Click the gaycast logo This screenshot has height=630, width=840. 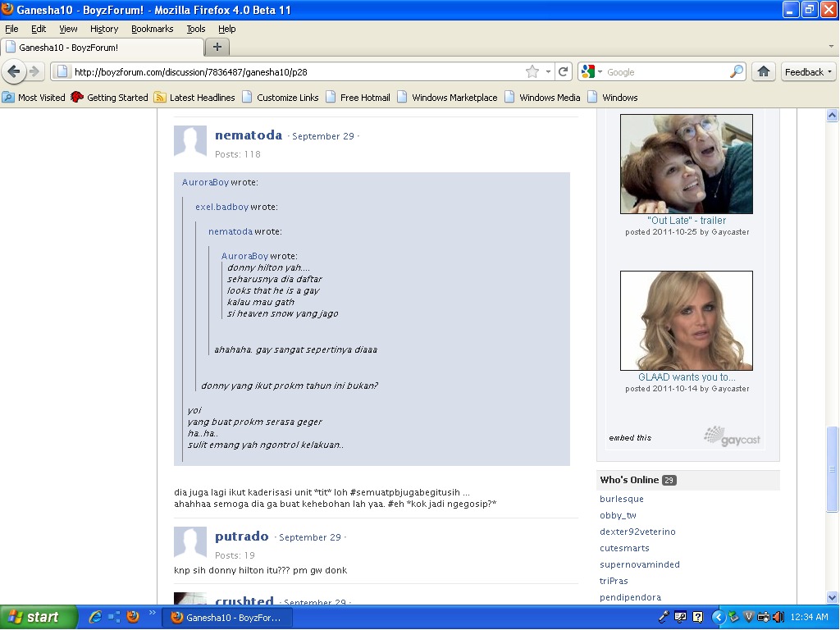[x=733, y=436]
